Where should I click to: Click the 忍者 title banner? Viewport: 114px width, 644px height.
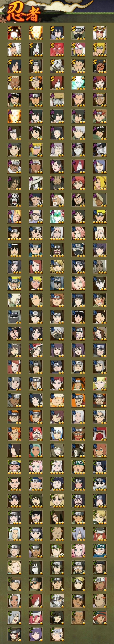click(24, 13)
